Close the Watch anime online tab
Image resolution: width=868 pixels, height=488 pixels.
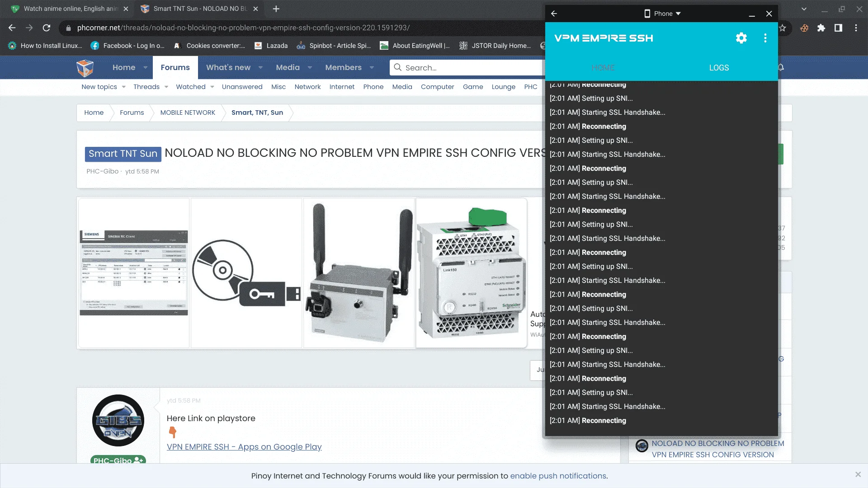[x=126, y=9]
